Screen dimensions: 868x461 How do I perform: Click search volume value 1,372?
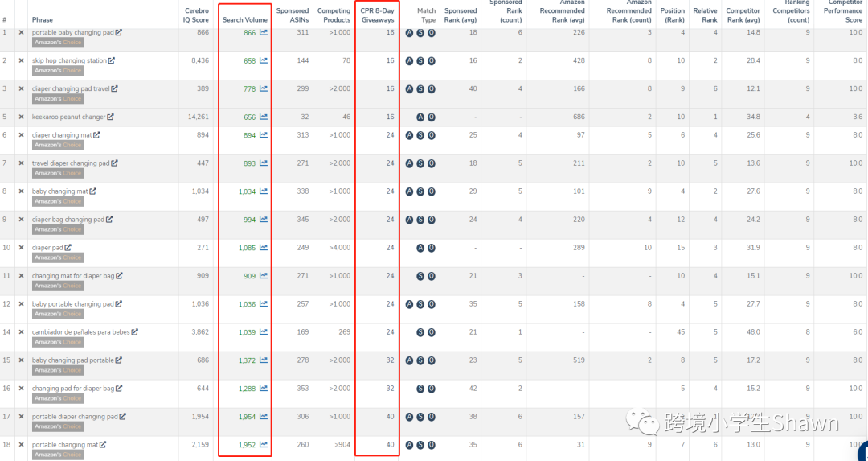[x=247, y=360]
